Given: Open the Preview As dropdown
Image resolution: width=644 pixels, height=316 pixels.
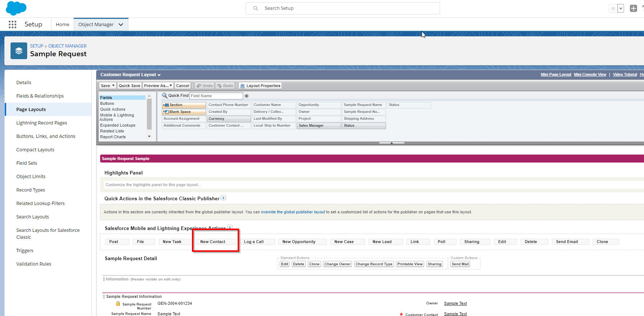Looking at the screenshot, I should [x=158, y=86].
